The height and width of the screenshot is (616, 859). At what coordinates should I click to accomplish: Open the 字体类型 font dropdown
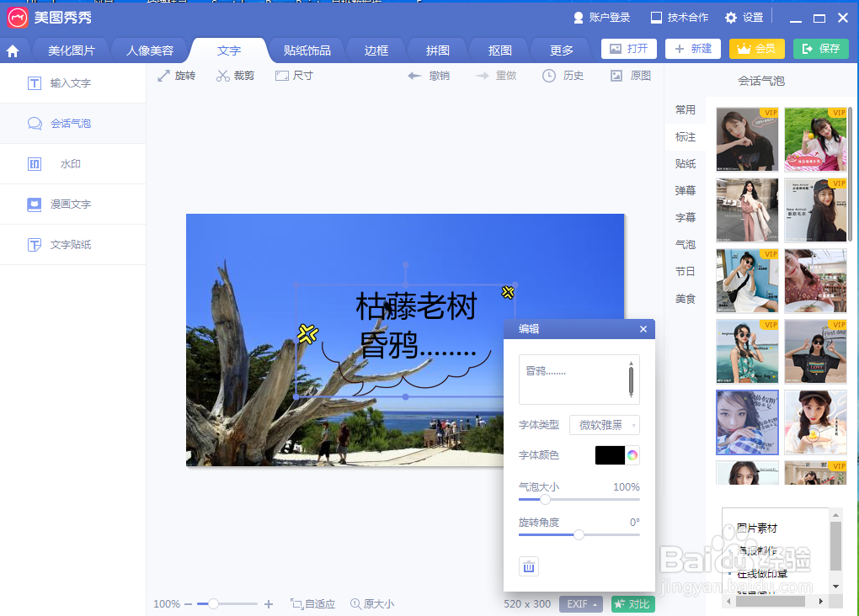tap(604, 425)
